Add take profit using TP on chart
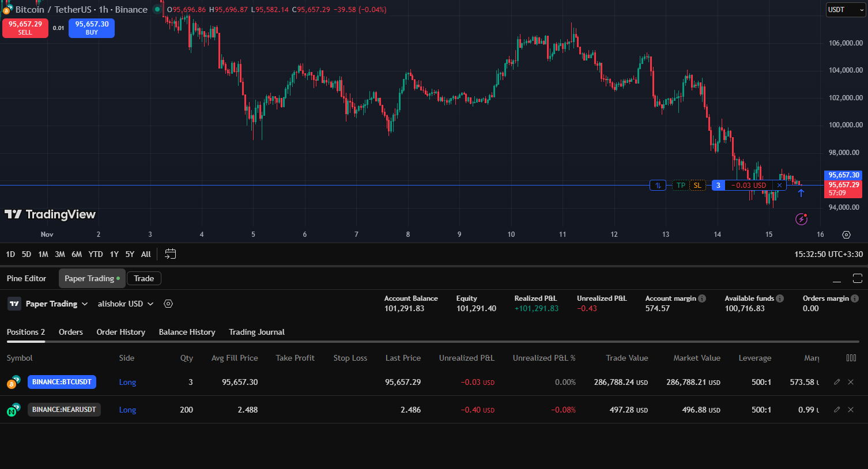Image resolution: width=868 pixels, height=469 pixels. [x=681, y=186]
